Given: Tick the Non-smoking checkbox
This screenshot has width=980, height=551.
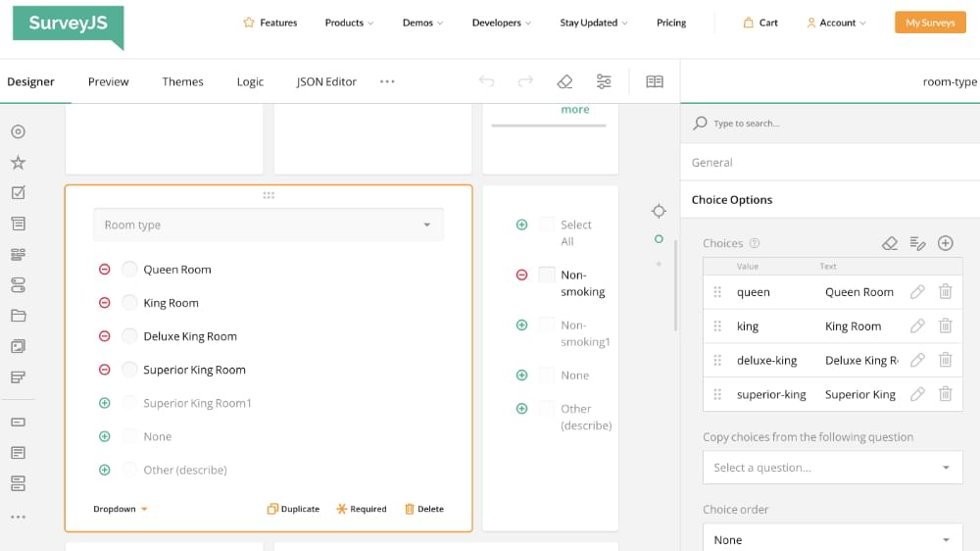Looking at the screenshot, I should tap(547, 275).
